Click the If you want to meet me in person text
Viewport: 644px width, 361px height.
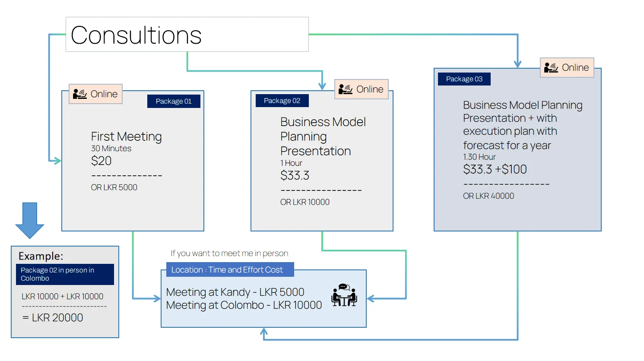pos(229,253)
